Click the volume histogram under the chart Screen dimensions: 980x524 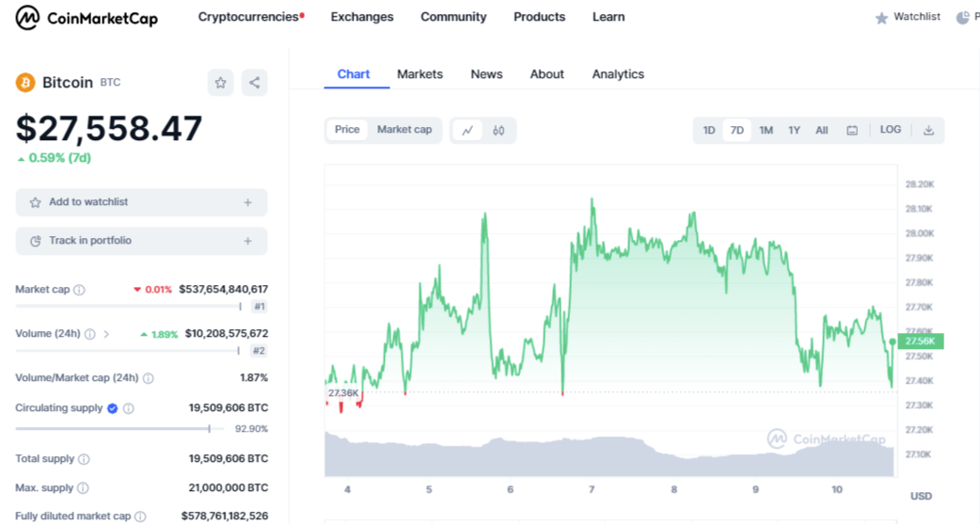point(610,455)
